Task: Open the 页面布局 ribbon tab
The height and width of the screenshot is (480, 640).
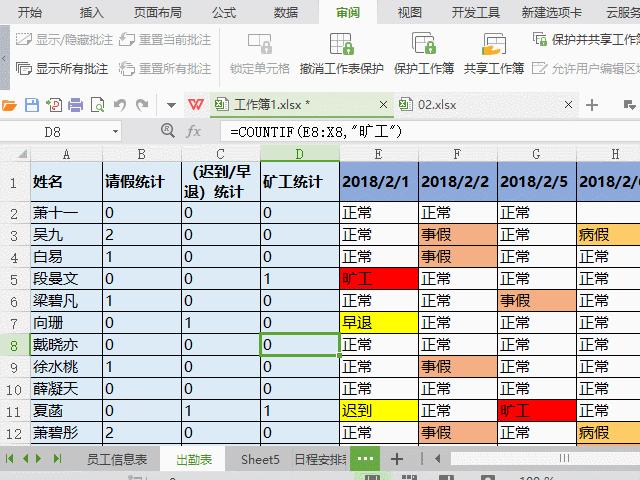Action: pyautogui.click(x=158, y=12)
